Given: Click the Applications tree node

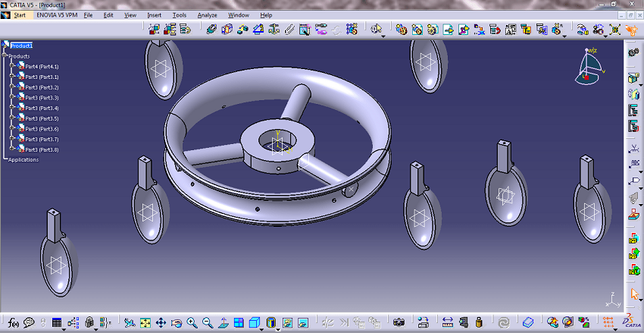Looking at the screenshot, I should click(x=23, y=159).
